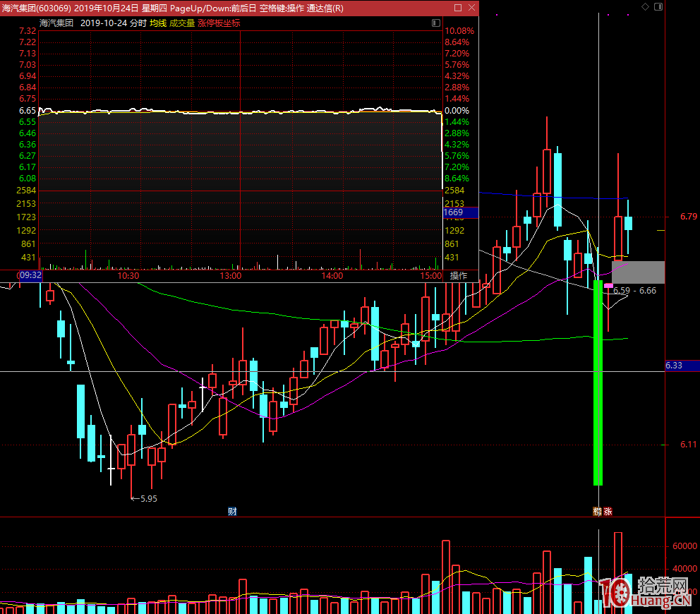The height and width of the screenshot is (614, 700).
Task: Click the 海汽集团 stock name in subheader
Action: (x=56, y=23)
